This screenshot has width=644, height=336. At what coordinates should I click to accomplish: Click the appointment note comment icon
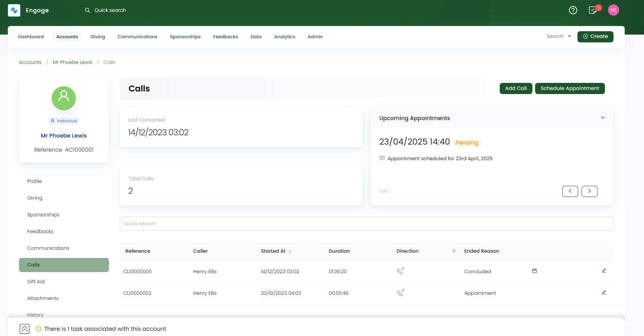(x=382, y=158)
